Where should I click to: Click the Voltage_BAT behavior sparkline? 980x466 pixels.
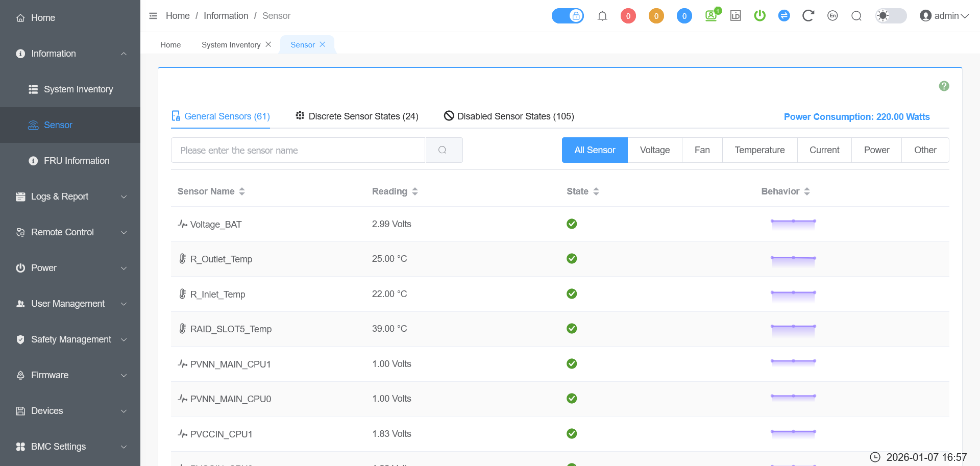click(793, 224)
